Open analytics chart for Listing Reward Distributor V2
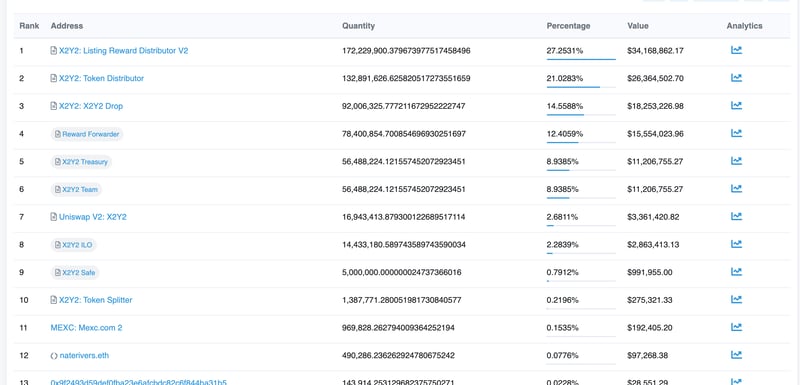The height and width of the screenshot is (385, 800). tap(736, 50)
